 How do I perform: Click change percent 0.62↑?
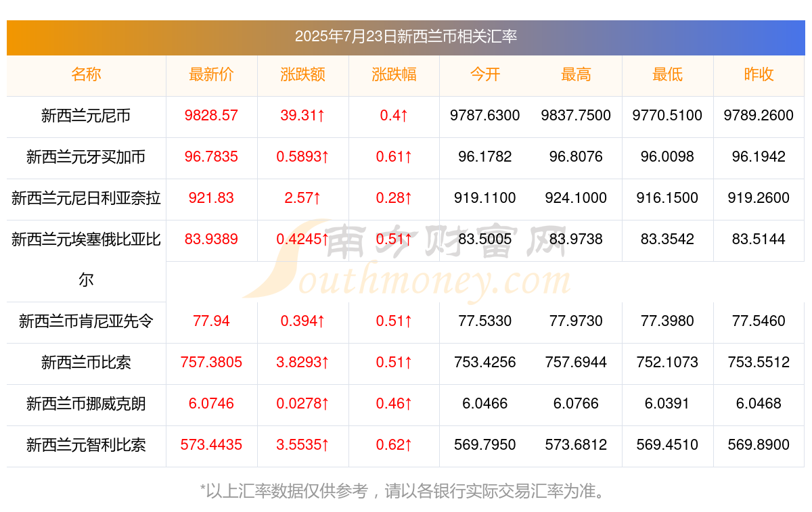[394, 445]
